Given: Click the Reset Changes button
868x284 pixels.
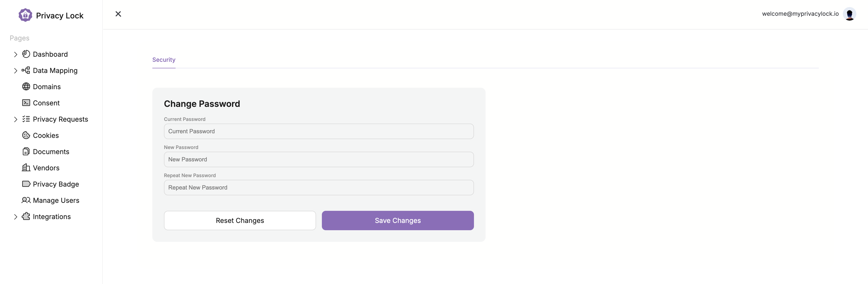Looking at the screenshot, I should (240, 220).
